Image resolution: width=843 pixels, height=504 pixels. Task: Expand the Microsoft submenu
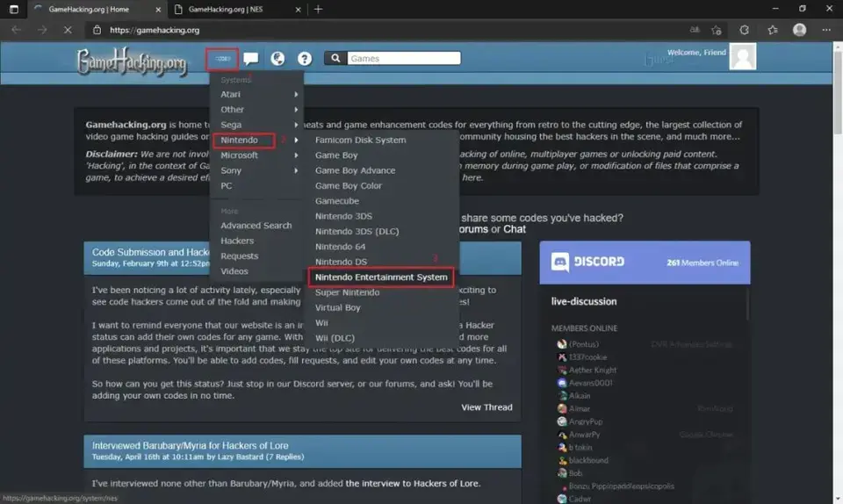(257, 155)
